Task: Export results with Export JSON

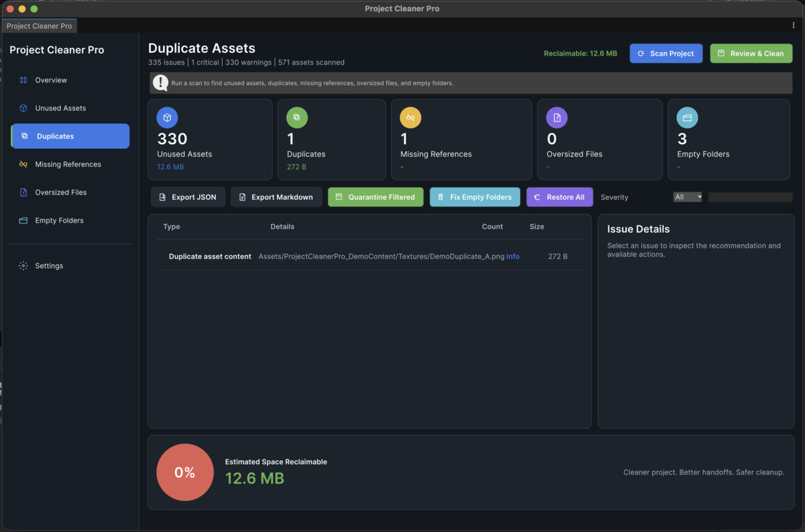Action: [x=188, y=197]
